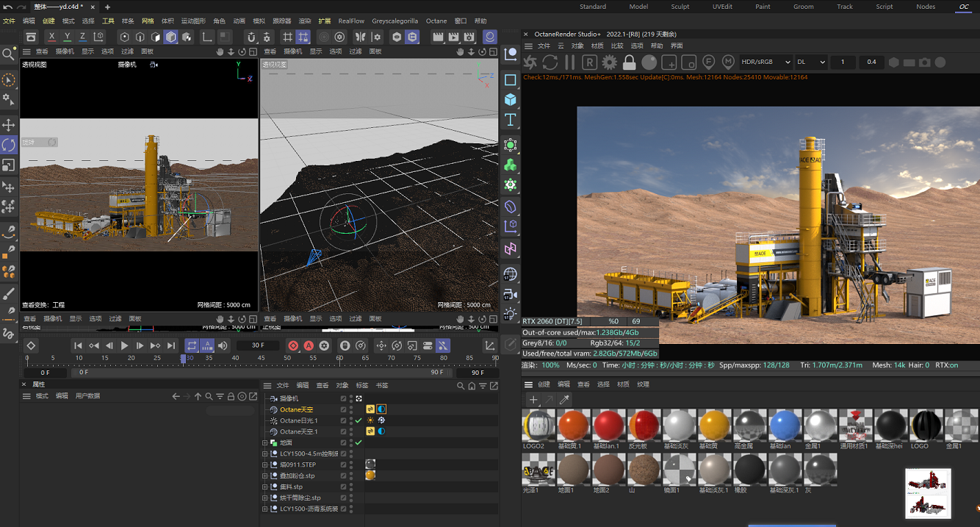
Task: Select the Move tool in left toolbar
Action: (9, 125)
